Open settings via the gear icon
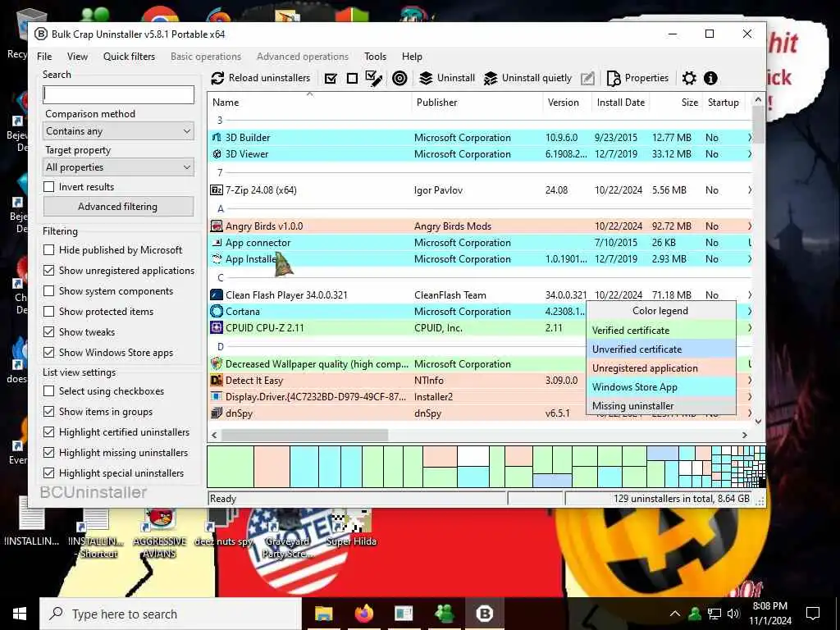Image resolution: width=840 pixels, height=630 pixels. click(x=689, y=78)
